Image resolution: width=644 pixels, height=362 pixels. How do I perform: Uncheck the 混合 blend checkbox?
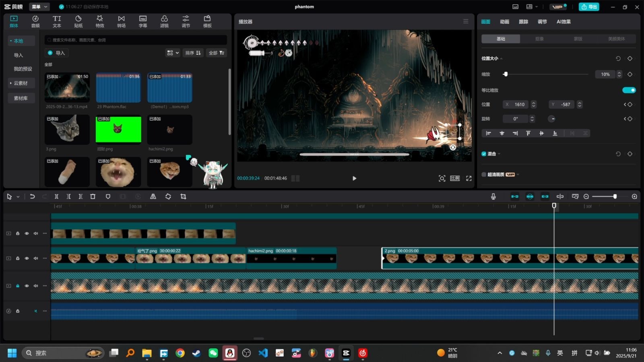(484, 154)
